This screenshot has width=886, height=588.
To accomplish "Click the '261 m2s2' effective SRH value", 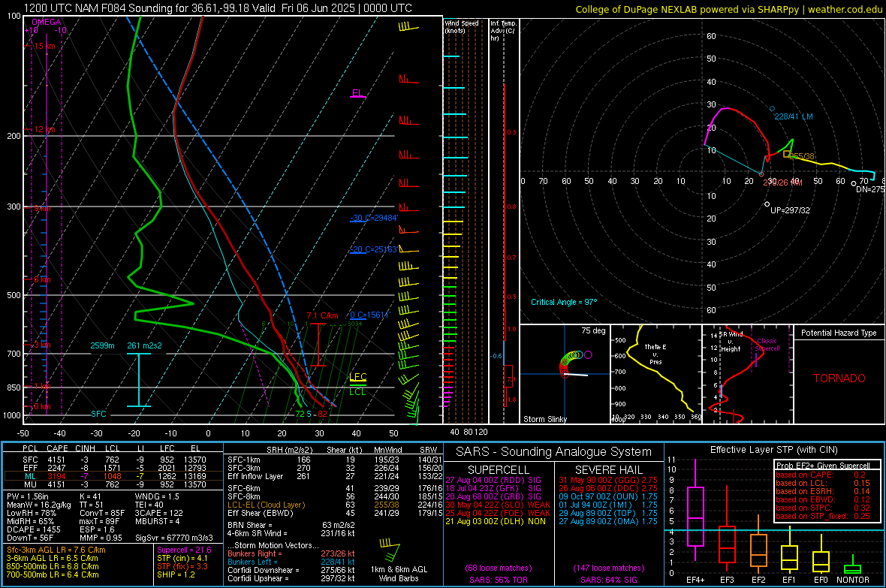I will point(145,345).
